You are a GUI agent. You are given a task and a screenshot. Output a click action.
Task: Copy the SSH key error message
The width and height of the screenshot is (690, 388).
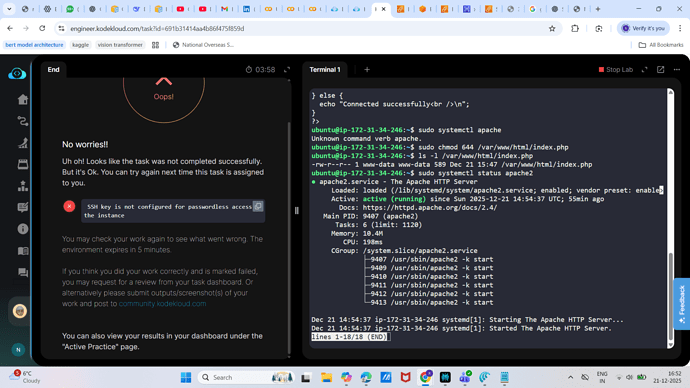click(258, 206)
